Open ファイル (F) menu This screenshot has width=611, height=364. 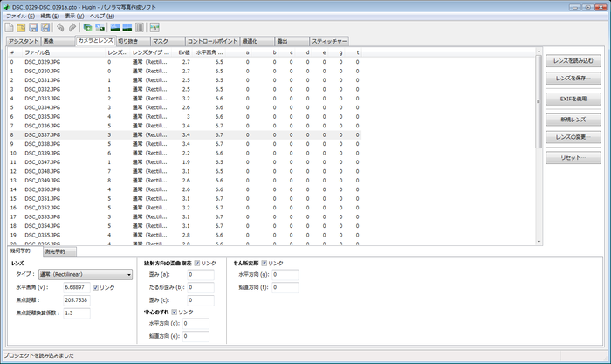[x=20, y=16]
